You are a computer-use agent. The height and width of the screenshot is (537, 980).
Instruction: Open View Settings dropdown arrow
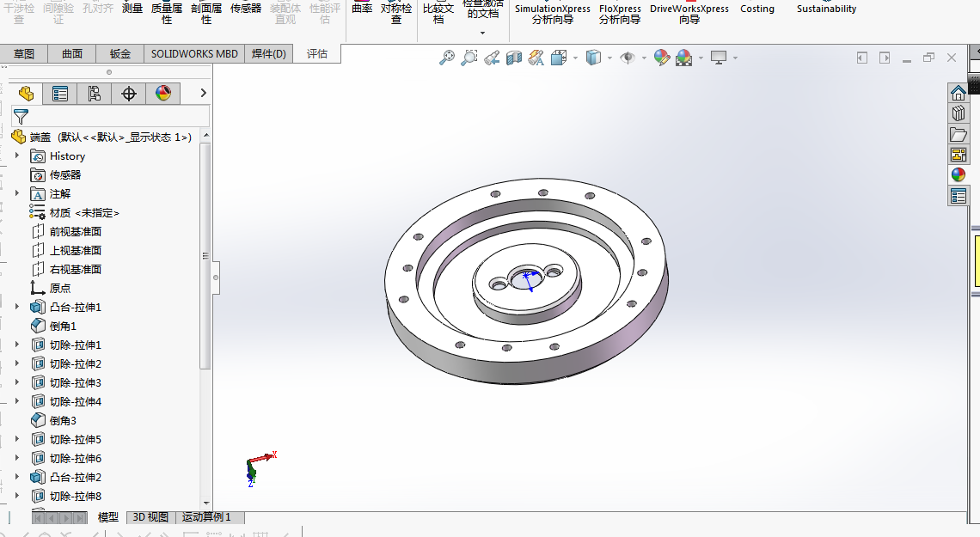pos(735,58)
